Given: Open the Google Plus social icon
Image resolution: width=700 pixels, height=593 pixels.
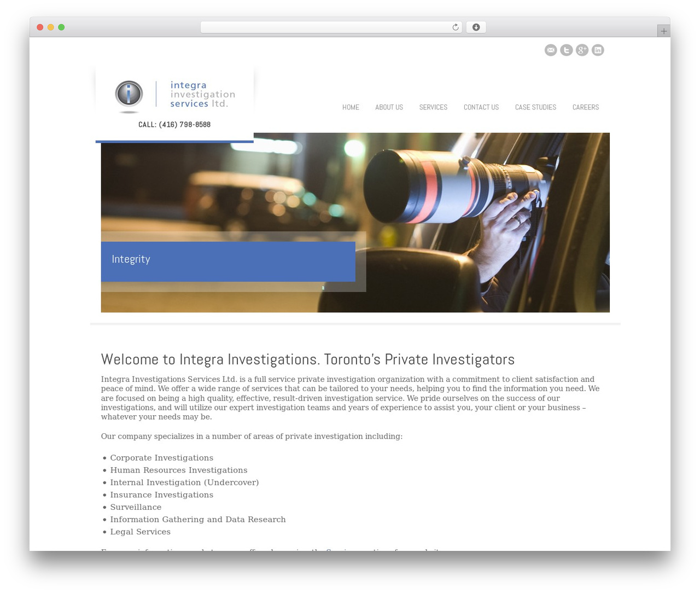Looking at the screenshot, I should [x=582, y=50].
